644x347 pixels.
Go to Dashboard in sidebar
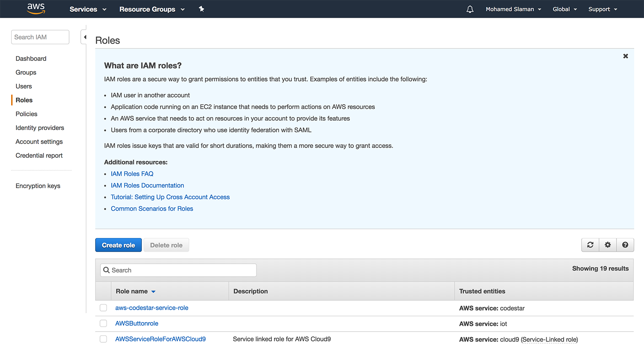click(31, 58)
